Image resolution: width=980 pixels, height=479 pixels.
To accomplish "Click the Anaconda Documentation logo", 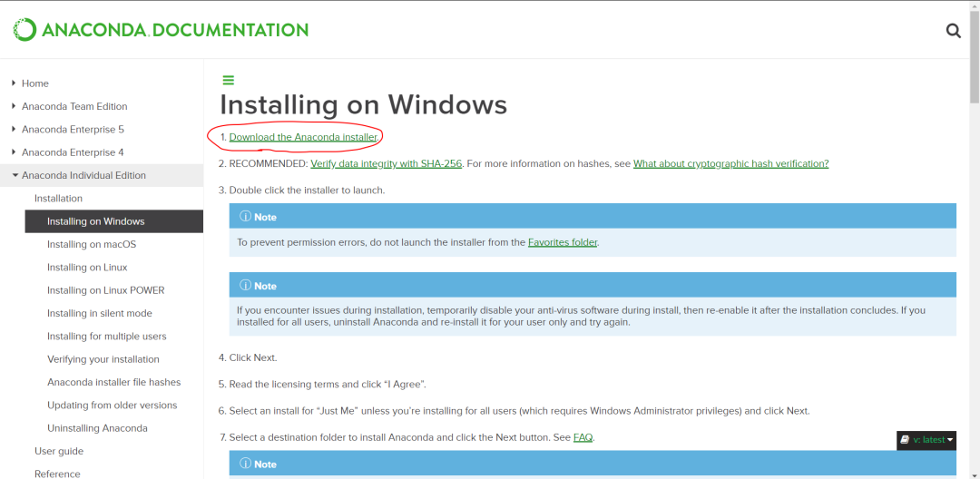I will coord(161,29).
